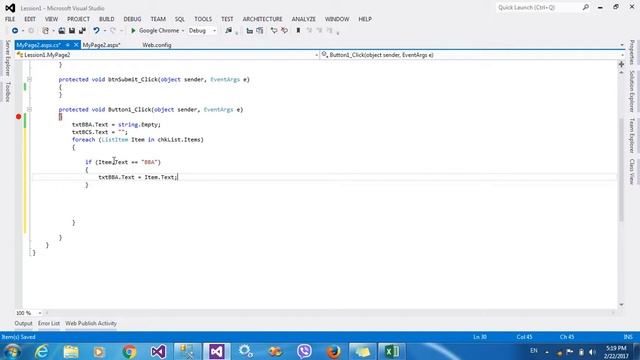640x360 pixels.
Task: Open Internet Explorer from the taskbar
Action: (41, 351)
